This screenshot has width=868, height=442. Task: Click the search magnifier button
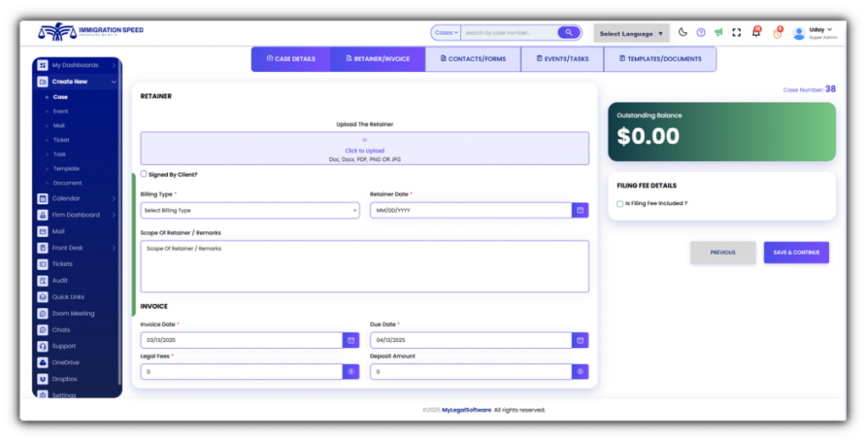(569, 33)
